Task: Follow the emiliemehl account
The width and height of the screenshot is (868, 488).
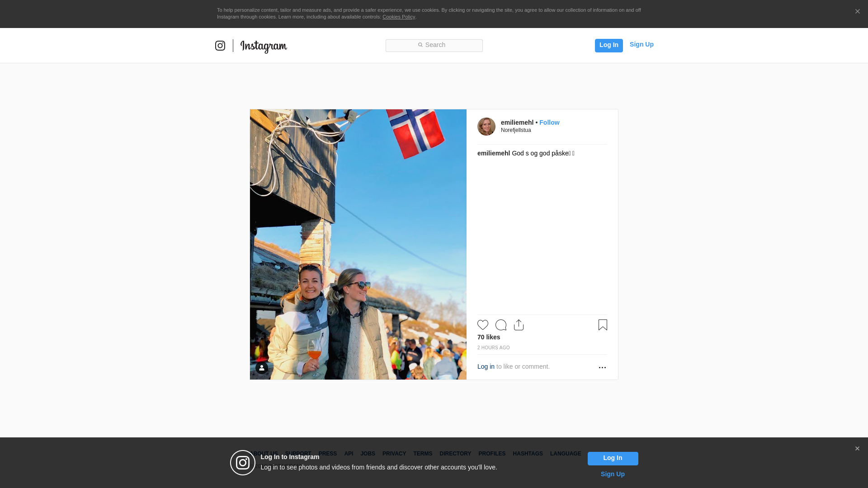Action: 549,122
